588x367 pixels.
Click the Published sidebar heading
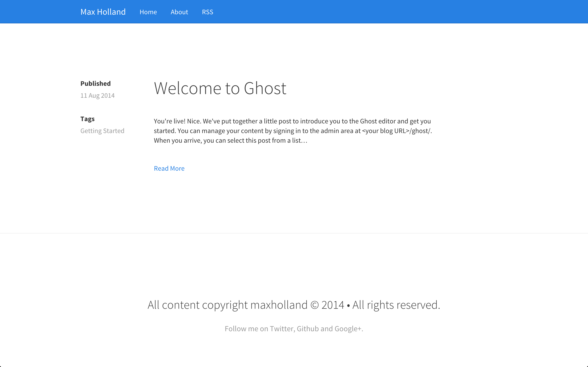point(96,83)
